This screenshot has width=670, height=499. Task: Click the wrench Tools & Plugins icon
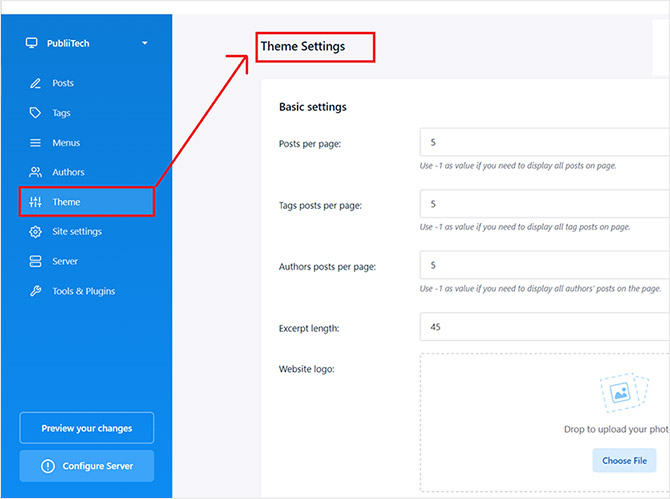click(36, 291)
